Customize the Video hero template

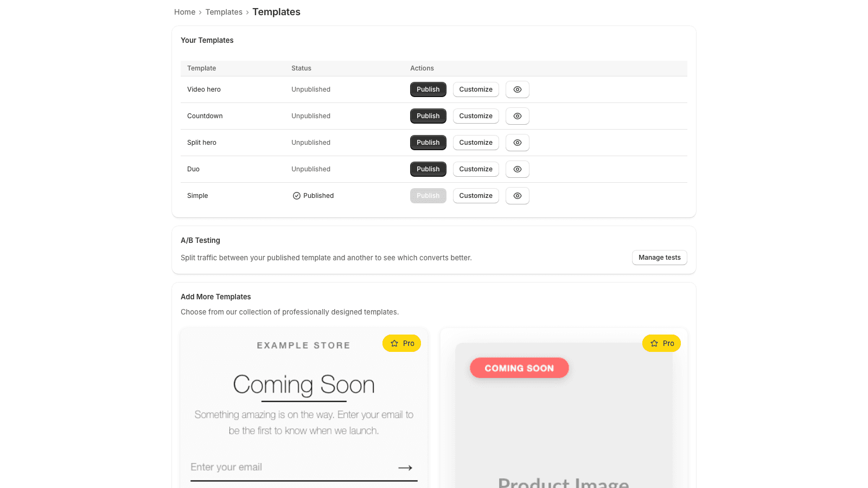476,89
